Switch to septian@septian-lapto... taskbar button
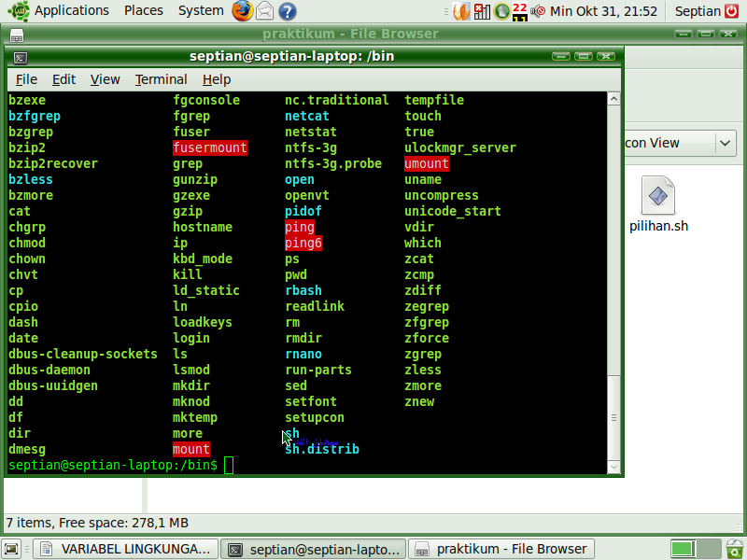Screen dimensions: 747x560 [x=314, y=549]
